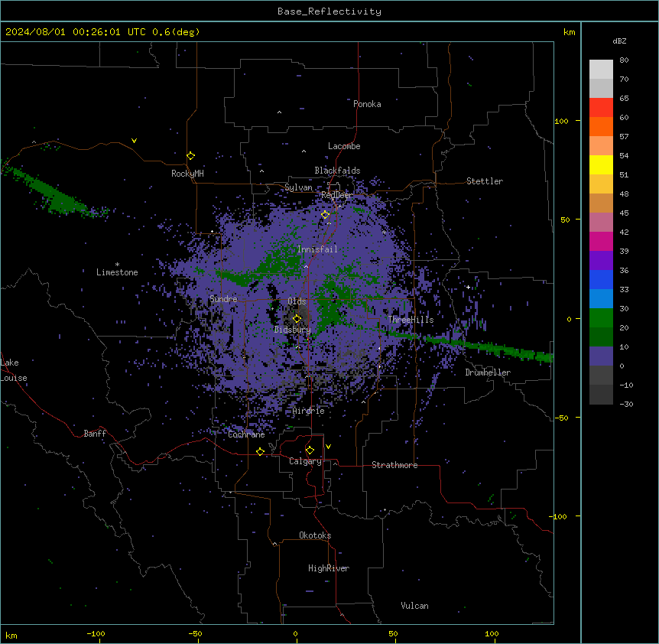Click the yellow diamond marker below Cochrane
Viewport: 659px width, 644px height.
tap(260, 451)
